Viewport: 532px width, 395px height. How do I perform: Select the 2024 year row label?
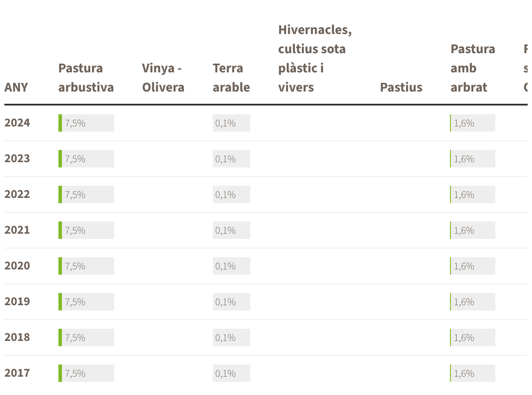17,123
